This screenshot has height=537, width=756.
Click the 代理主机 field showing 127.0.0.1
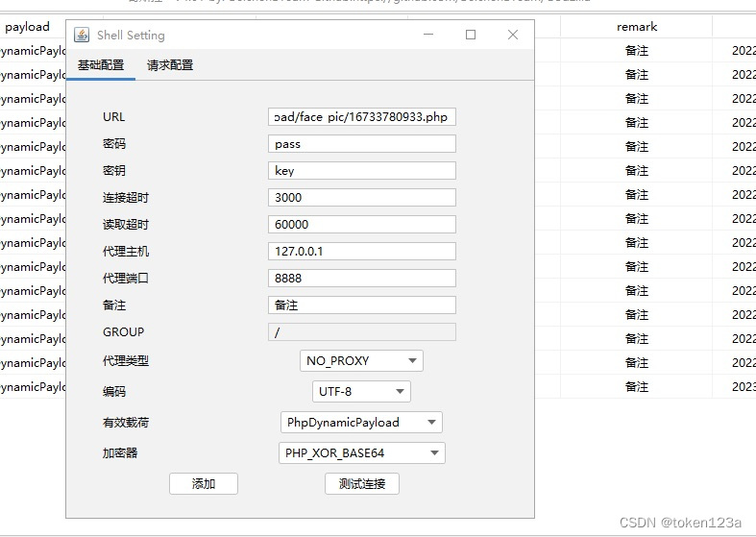click(x=361, y=251)
